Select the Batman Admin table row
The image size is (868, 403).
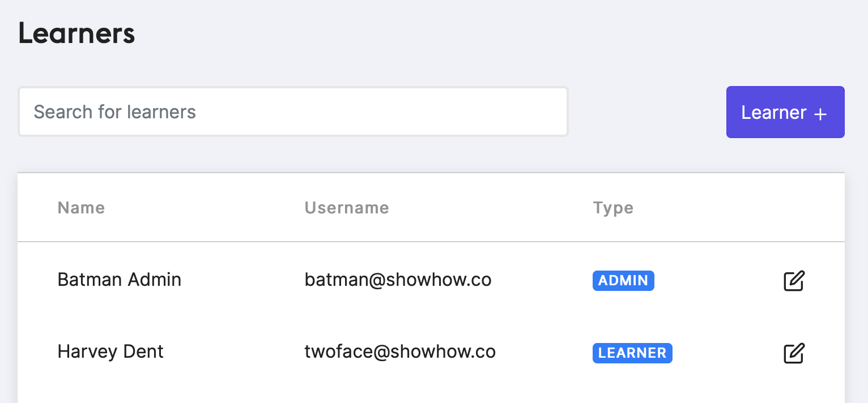point(431,280)
